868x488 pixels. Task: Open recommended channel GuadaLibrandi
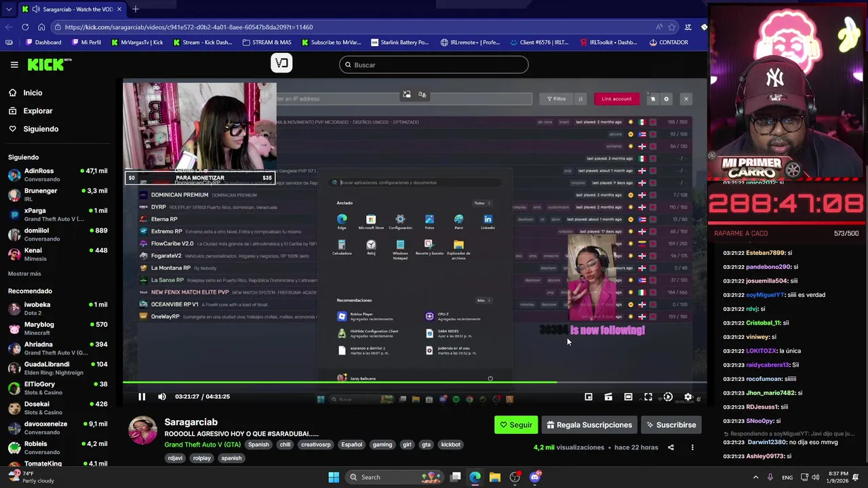pos(58,368)
